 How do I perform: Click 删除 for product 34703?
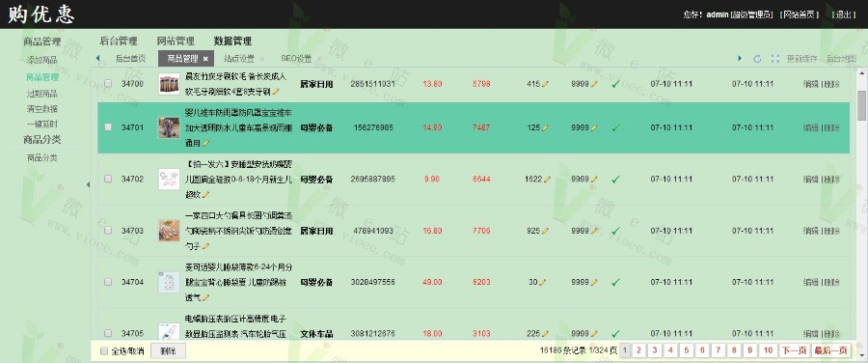pos(831,231)
